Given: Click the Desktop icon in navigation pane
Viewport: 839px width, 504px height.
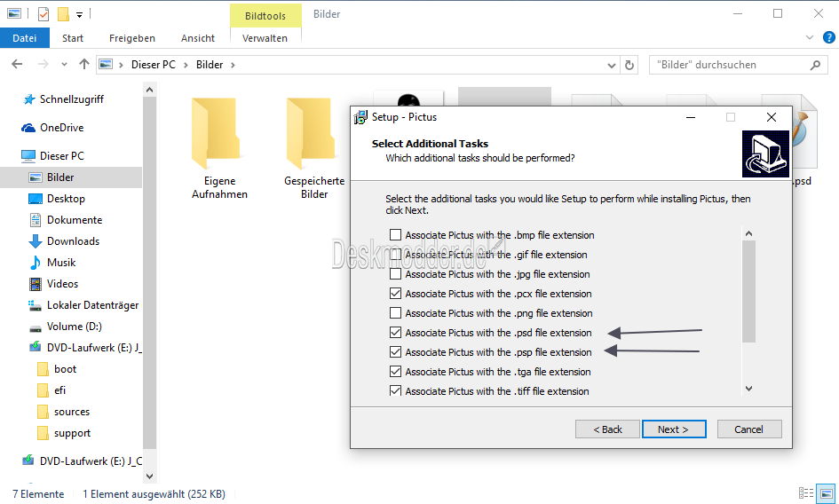Looking at the screenshot, I should click(36, 199).
